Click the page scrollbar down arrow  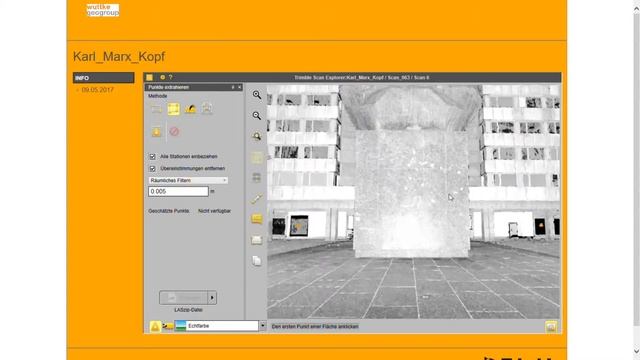click(x=636, y=351)
